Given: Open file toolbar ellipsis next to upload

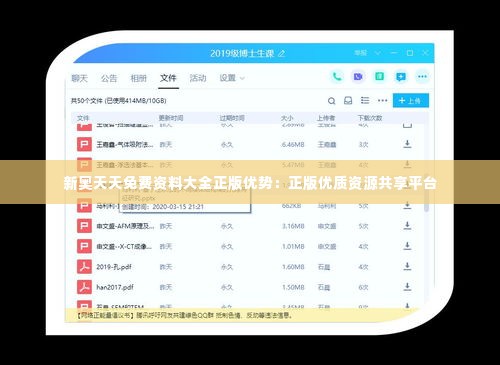Looking at the screenshot, I should (382, 100).
